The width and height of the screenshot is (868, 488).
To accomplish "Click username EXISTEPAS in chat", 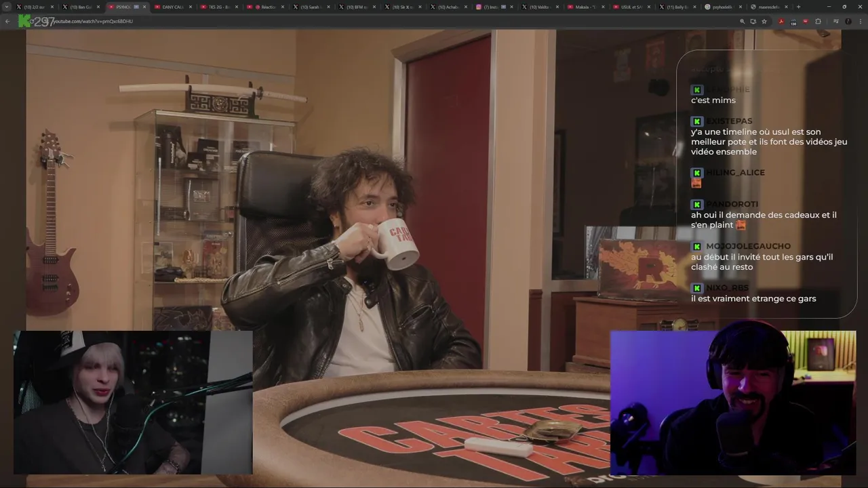I will (x=729, y=121).
